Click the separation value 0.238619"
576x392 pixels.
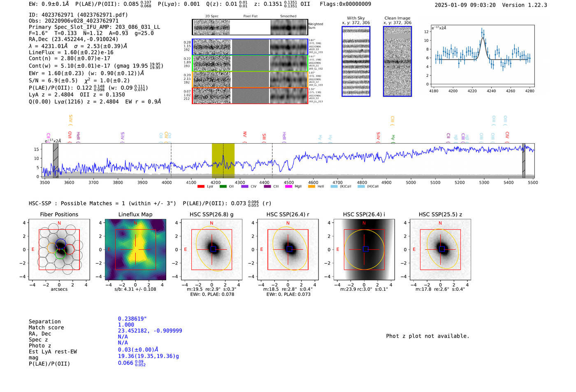(132, 319)
